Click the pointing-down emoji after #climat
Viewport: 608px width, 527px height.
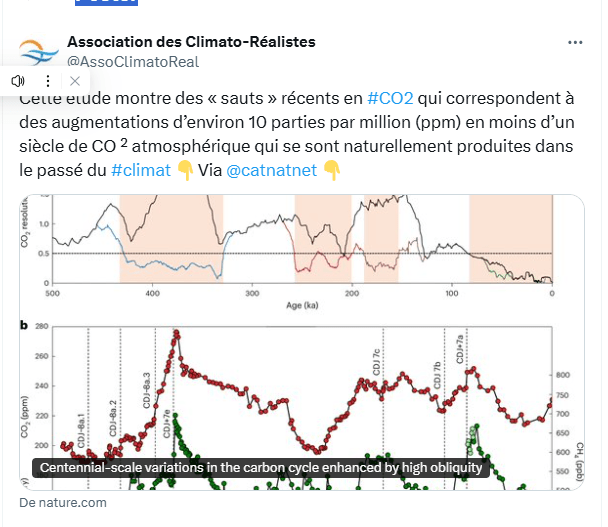point(185,170)
